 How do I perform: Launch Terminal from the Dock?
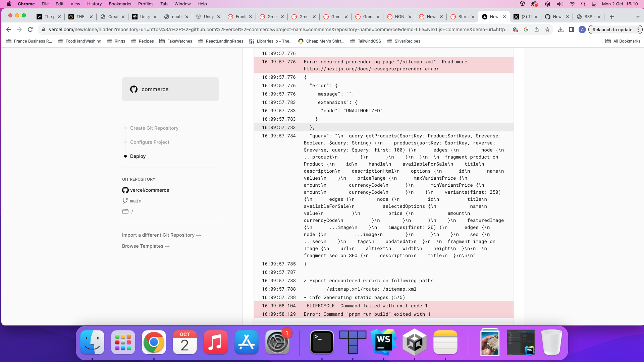(322, 342)
